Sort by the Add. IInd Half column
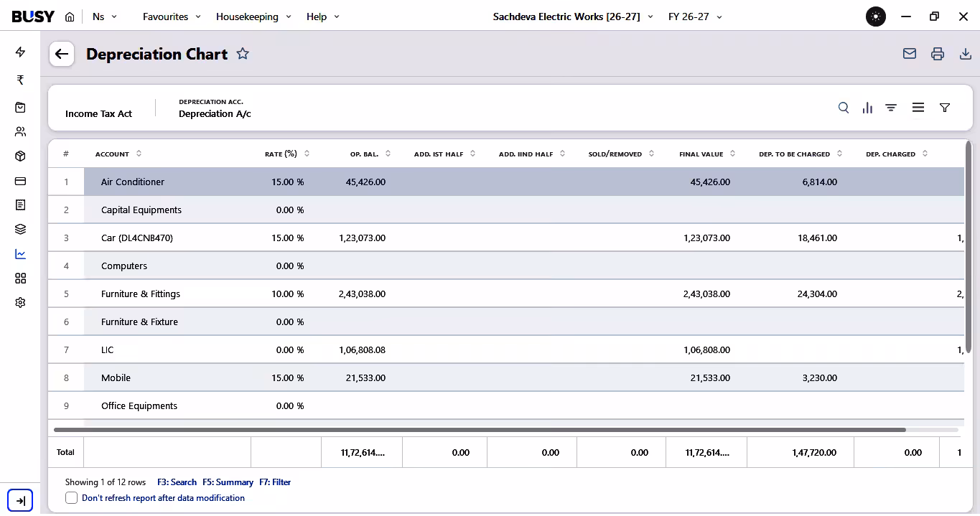This screenshot has height=516, width=980. pos(532,154)
